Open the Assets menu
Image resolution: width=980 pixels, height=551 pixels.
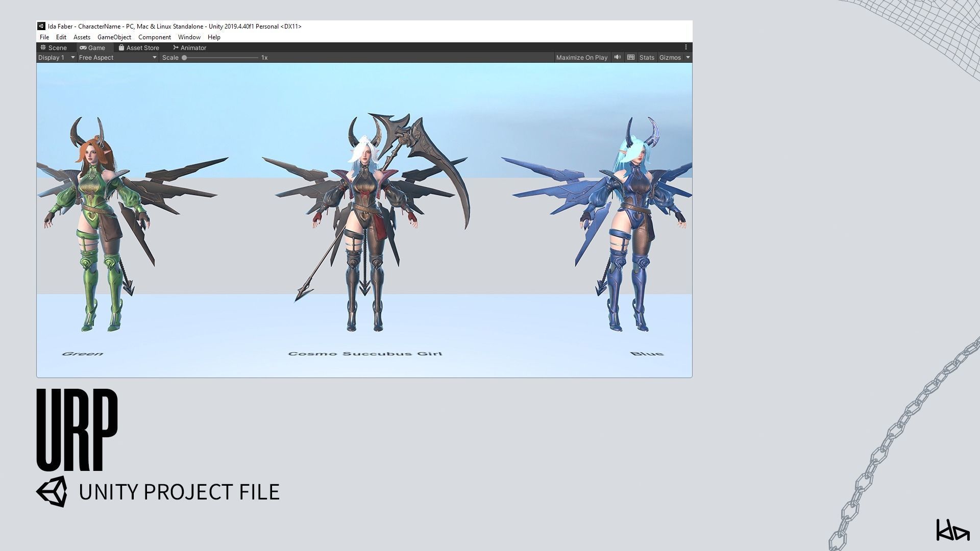tap(82, 37)
